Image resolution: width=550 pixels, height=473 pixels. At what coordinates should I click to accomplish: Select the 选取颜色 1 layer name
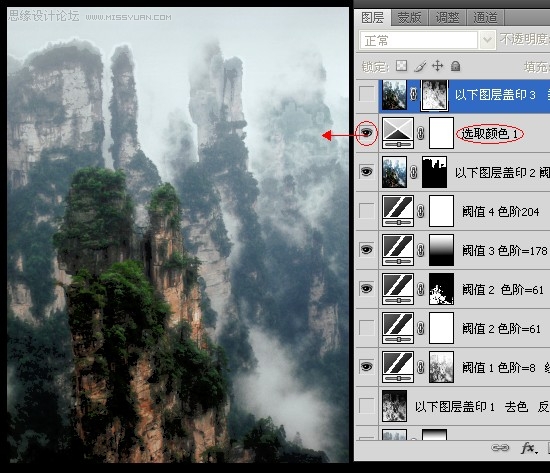click(x=489, y=133)
